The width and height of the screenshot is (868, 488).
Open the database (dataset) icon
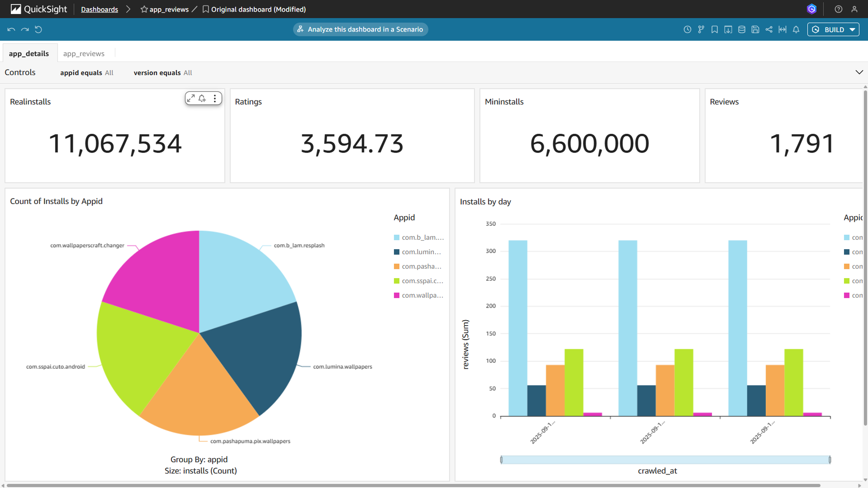(742, 29)
